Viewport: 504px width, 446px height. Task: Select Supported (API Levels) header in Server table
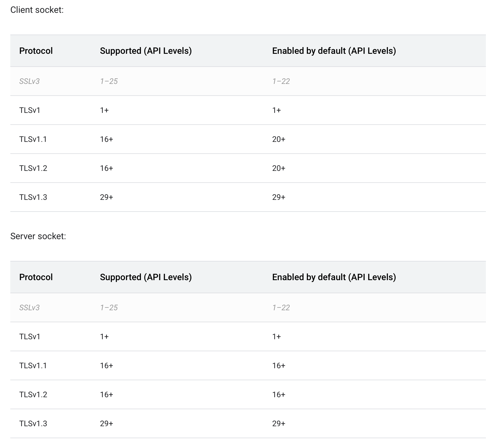(x=146, y=277)
